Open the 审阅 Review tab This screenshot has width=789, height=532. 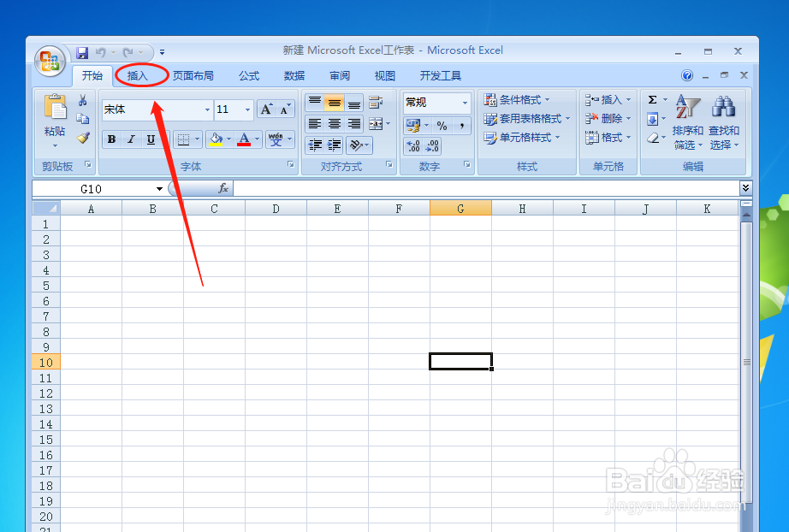tap(340, 76)
